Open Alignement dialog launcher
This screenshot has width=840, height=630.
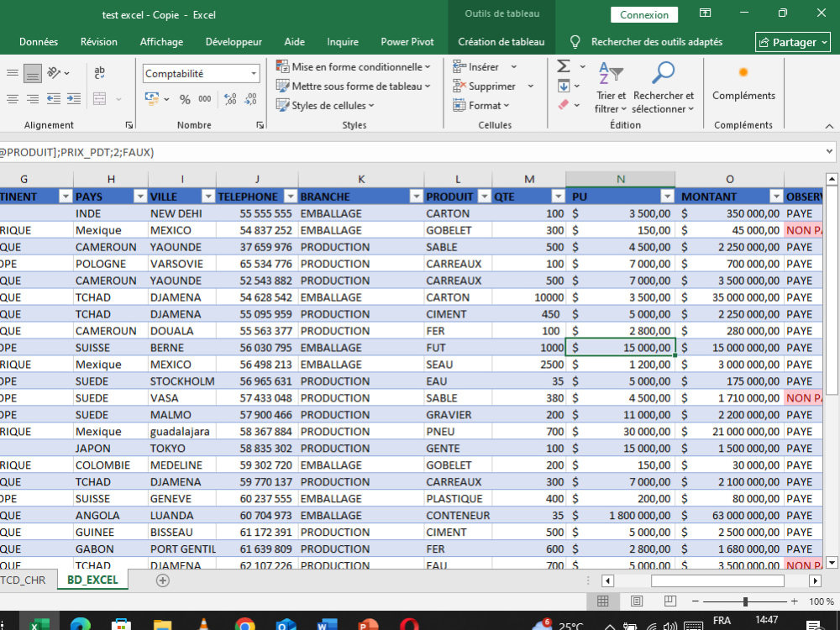[129, 125]
